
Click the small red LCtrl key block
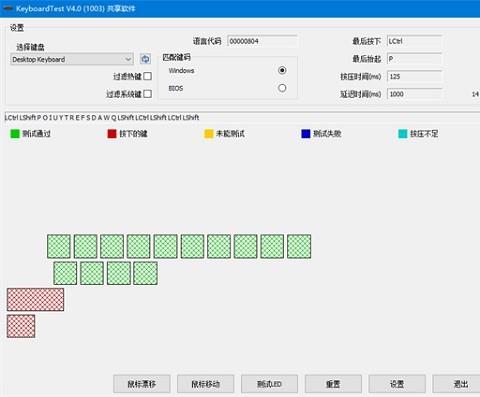(x=21, y=326)
